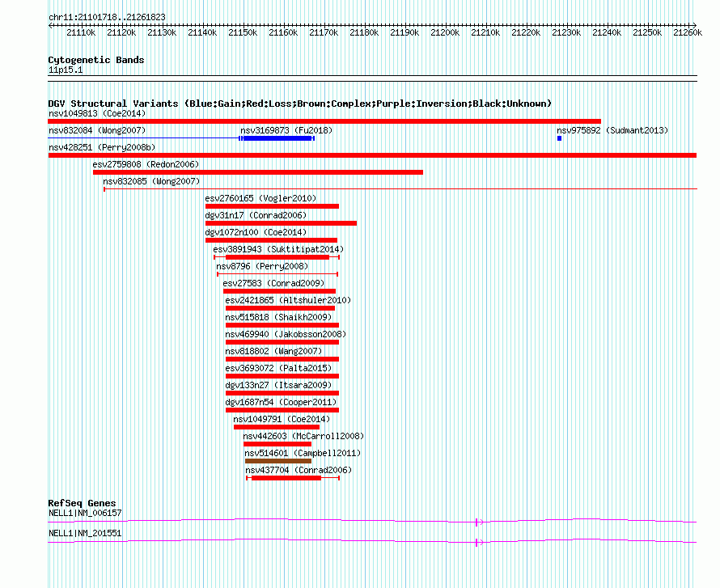Select nsv515818 (Shaikh2009) label
720x588 pixels.
click(278, 317)
